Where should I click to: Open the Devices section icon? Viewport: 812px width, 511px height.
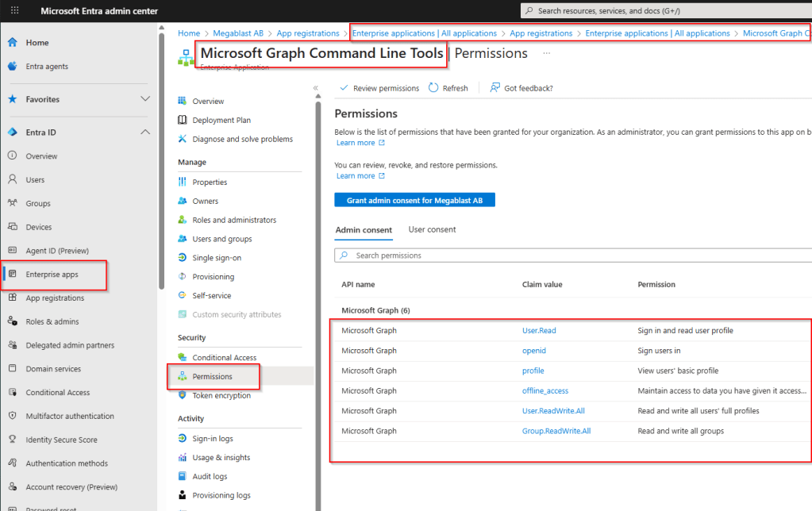[x=12, y=227]
